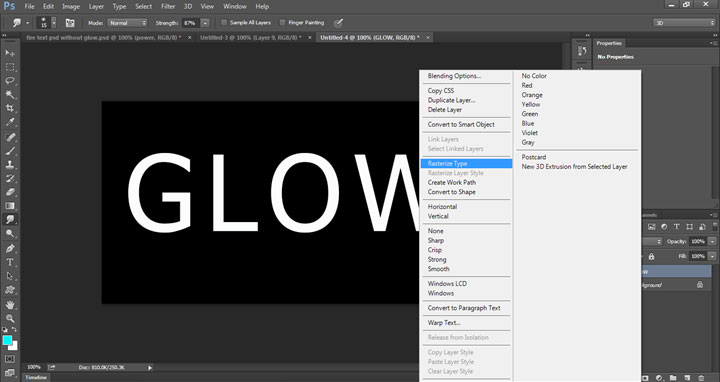Viewport: 720px width, 382px height.
Task: Open the Fill dropdown arrow
Action: (712, 256)
